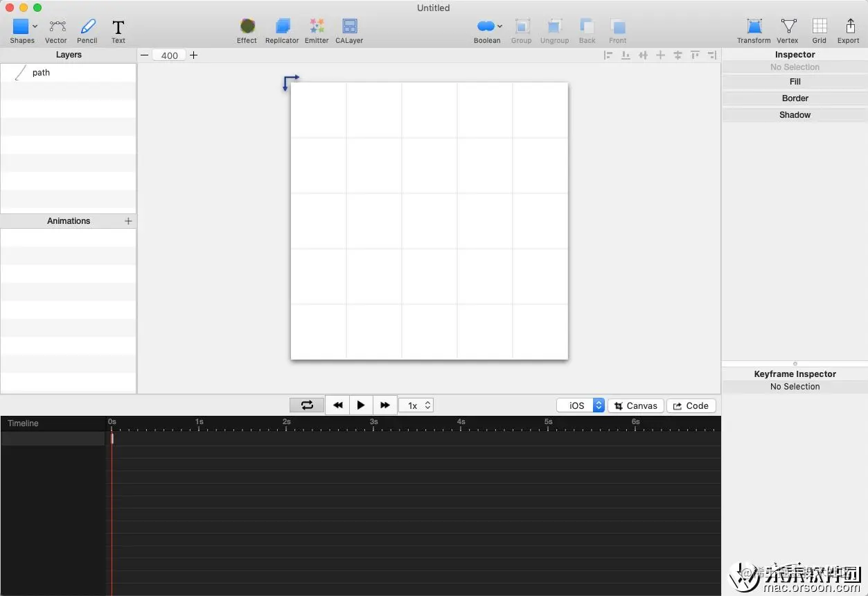Viewport: 868px width, 596px height.
Task: Play the animation
Action: click(361, 405)
